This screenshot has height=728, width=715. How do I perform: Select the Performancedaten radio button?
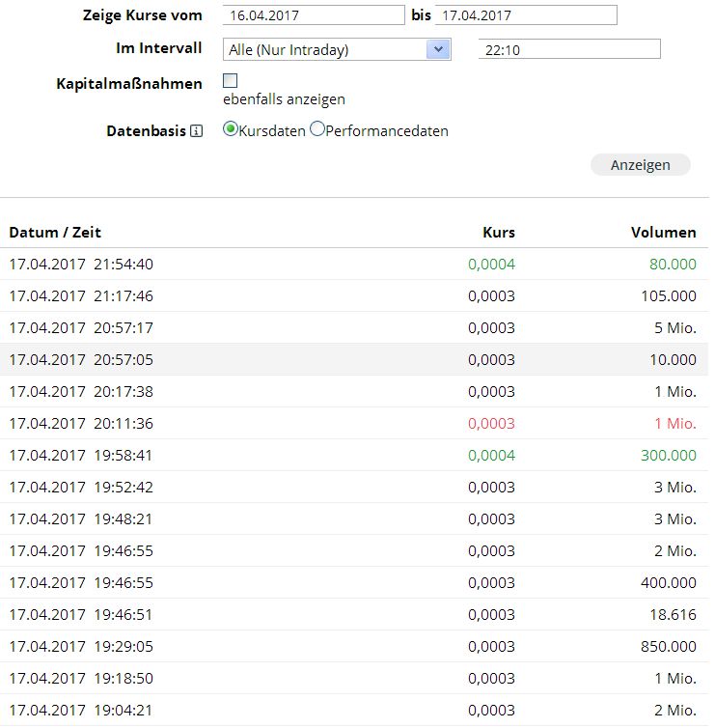click(x=317, y=129)
